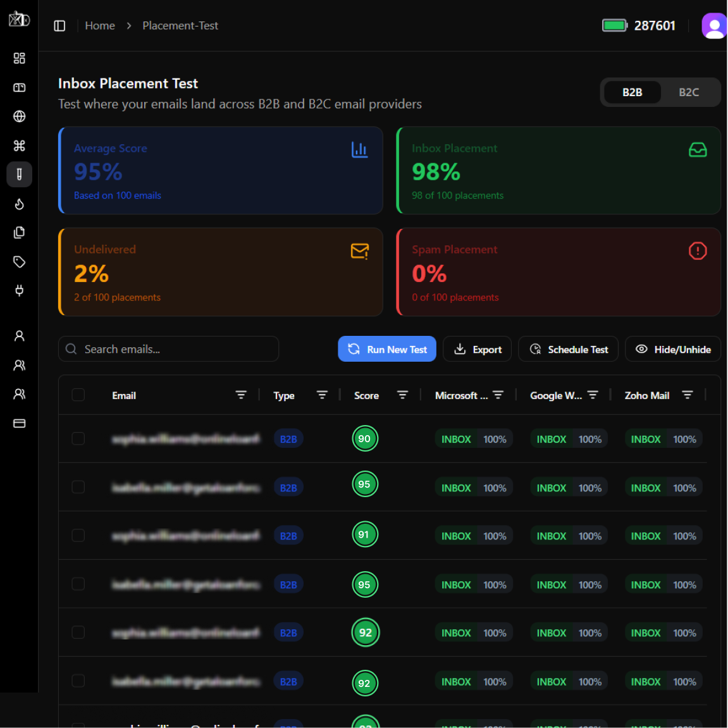Image resolution: width=728 pixels, height=728 pixels.
Task: Click the flame warmup icon in sidebar
Action: pos(19,204)
